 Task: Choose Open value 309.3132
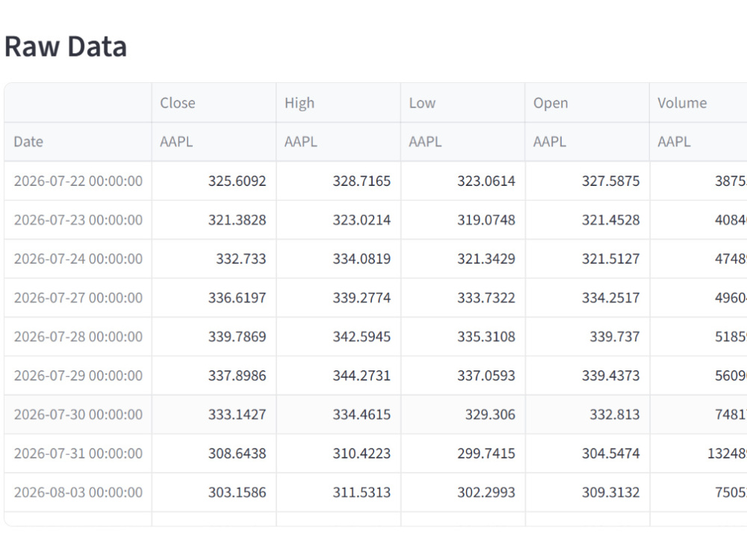[587, 492]
